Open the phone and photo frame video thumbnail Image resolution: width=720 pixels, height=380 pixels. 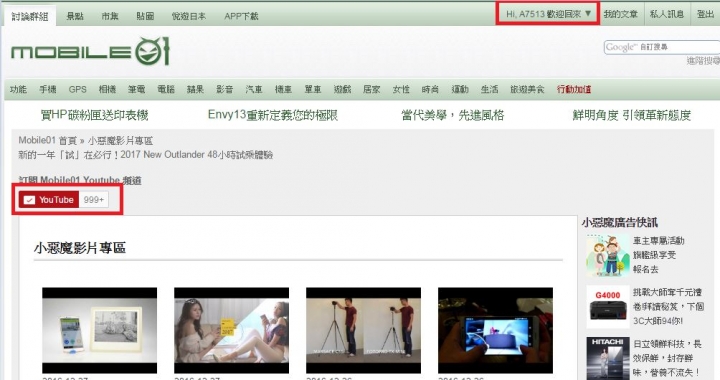point(100,330)
